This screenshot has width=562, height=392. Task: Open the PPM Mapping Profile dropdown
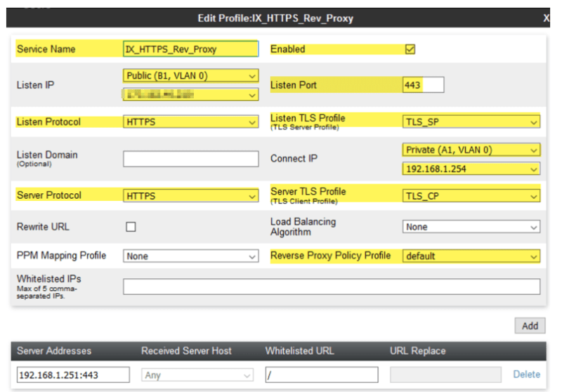(x=190, y=256)
